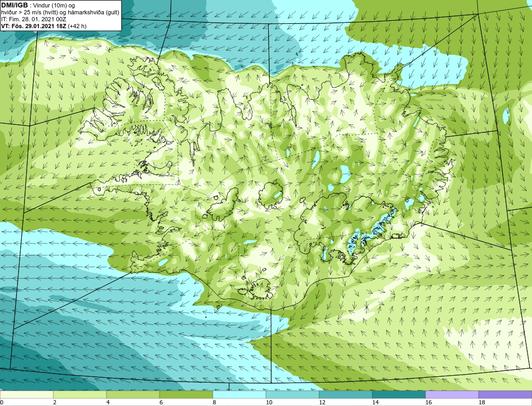Pick the 10–12 aqua legend swatch

point(293,394)
